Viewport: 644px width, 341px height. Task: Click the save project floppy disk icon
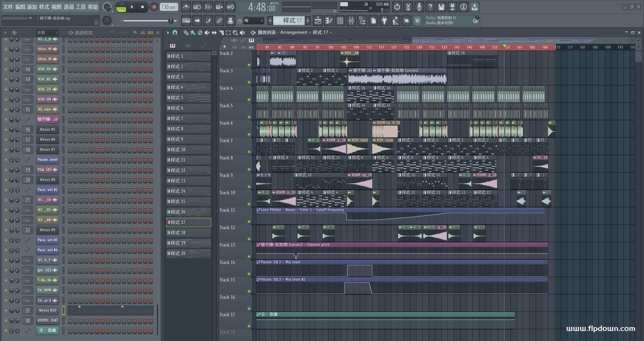pyautogui.click(x=441, y=7)
